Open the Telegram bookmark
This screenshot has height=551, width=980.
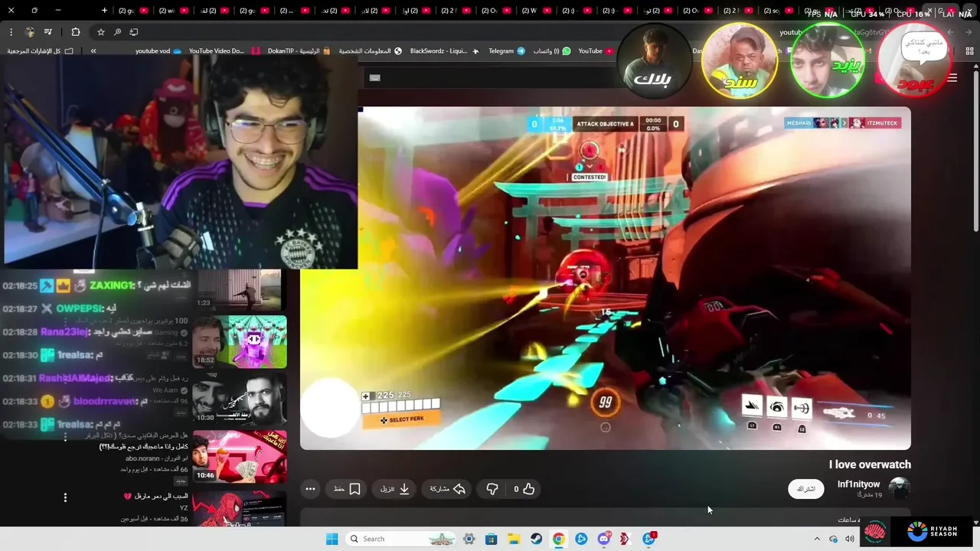point(506,51)
